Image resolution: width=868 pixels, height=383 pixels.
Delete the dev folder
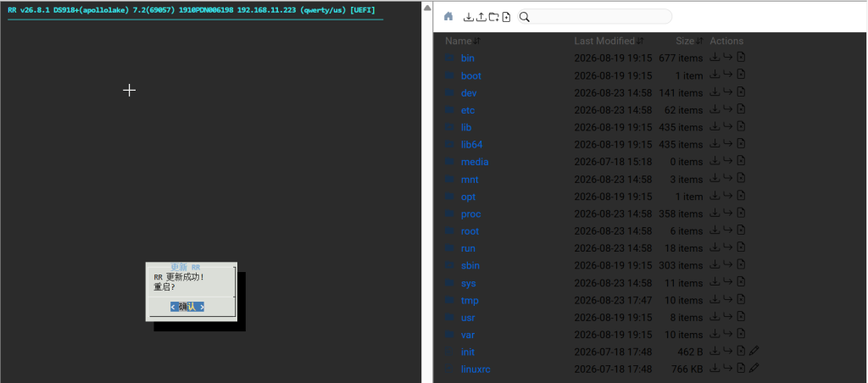(741, 92)
